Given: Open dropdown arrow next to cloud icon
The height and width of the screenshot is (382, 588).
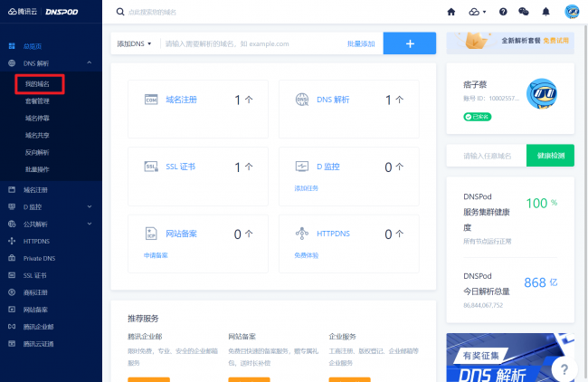Looking at the screenshot, I should pyautogui.click(x=484, y=12).
